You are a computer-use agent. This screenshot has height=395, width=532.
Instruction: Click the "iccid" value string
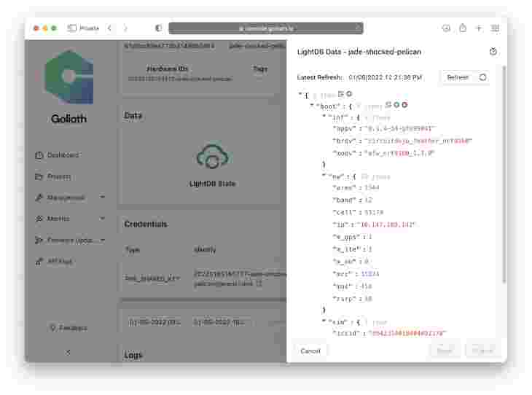[407, 333]
